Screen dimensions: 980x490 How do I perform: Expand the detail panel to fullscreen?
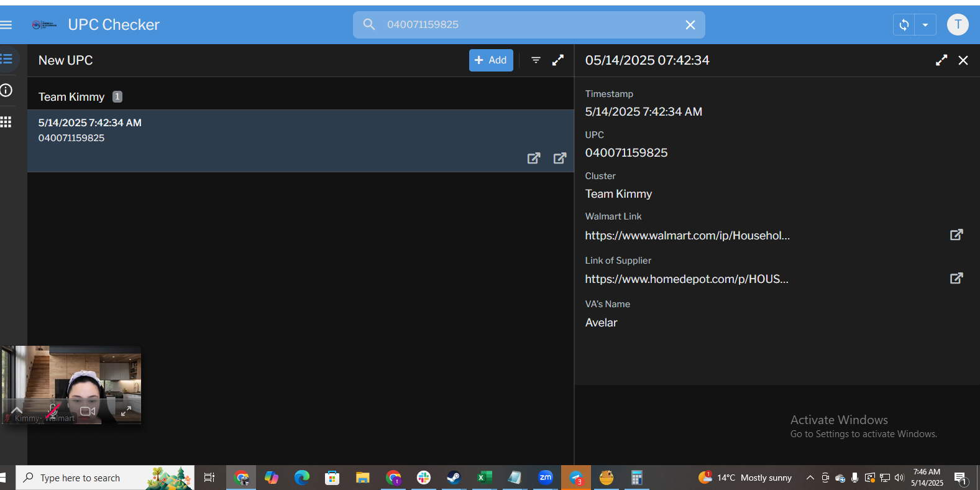[x=941, y=60]
